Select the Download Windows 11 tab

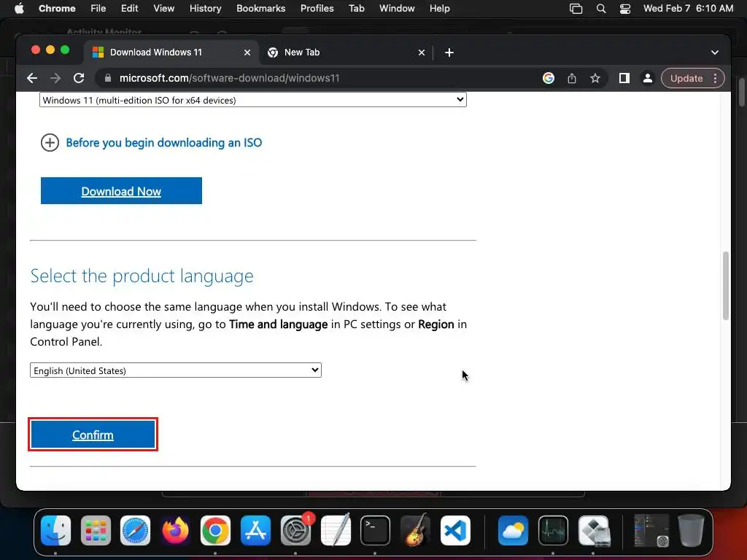pyautogui.click(x=172, y=52)
